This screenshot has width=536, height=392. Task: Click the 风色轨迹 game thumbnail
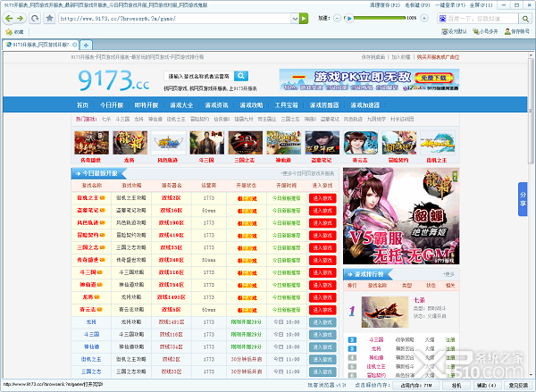pyautogui.click(x=169, y=143)
